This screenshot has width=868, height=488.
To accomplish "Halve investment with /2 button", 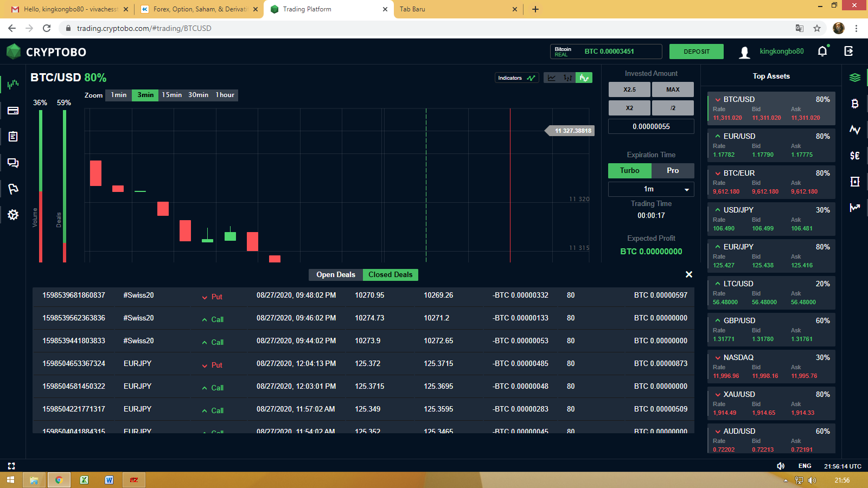I will click(x=673, y=108).
